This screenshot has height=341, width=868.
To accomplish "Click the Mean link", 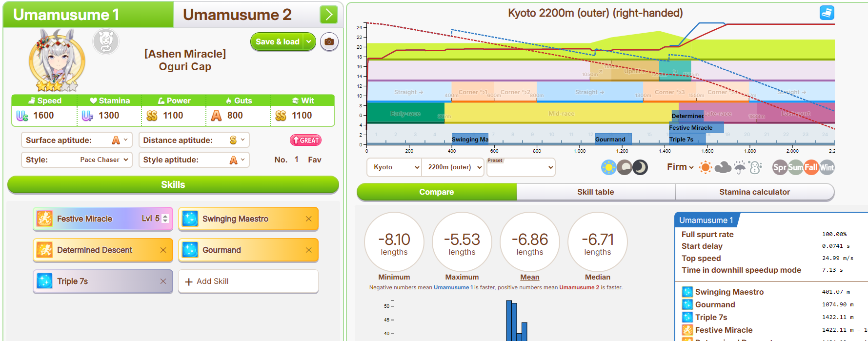I will pos(530,277).
